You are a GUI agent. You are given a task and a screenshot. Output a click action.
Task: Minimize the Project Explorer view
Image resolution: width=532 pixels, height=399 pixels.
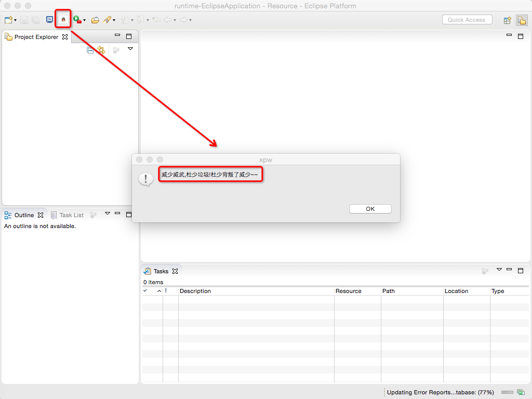(117, 35)
